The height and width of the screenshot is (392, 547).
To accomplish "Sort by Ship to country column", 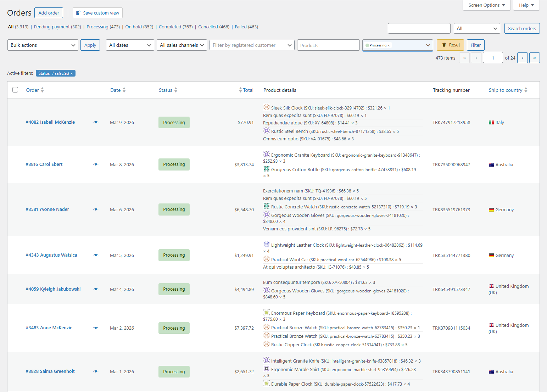I will [x=508, y=90].
